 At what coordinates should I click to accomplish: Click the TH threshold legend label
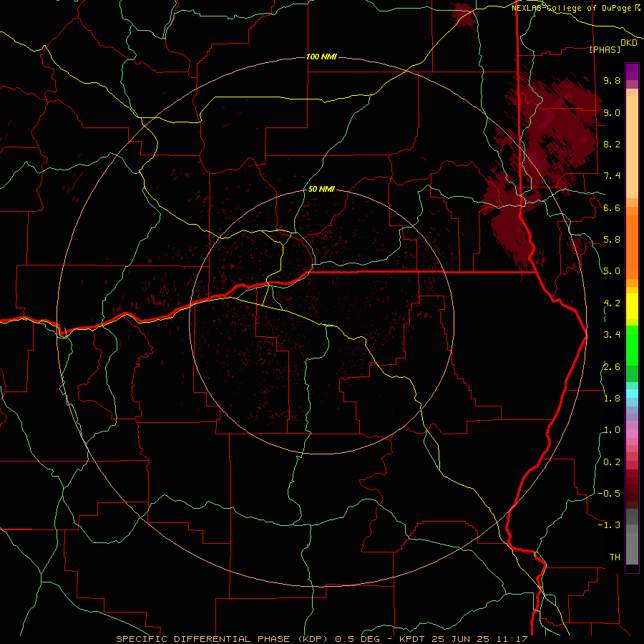pos(615,557)
